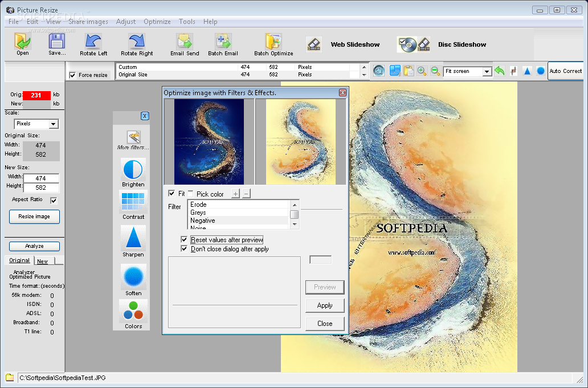Viewport: 588px width, 388px height.
Task: Apply the Sharpen filter in side panel
Action: point(133,242)
